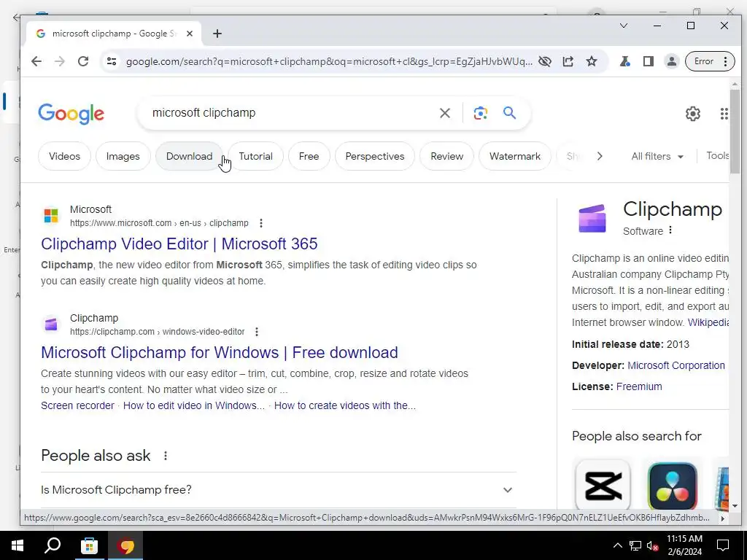The height and width of the screenshot is (560, 747).
Task: Open Google quick settings gear
Action: [693, 114]
